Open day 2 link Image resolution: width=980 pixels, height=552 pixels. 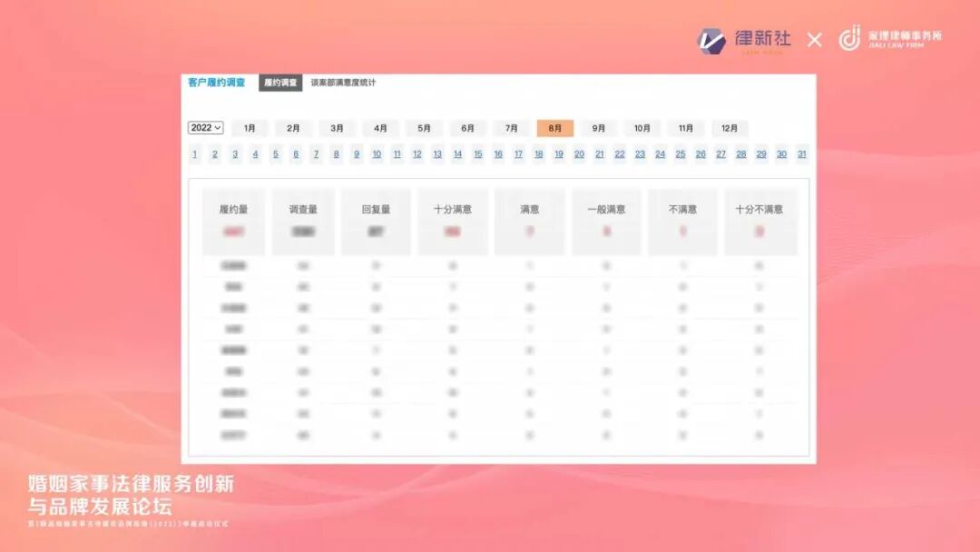tap(215, 153)
